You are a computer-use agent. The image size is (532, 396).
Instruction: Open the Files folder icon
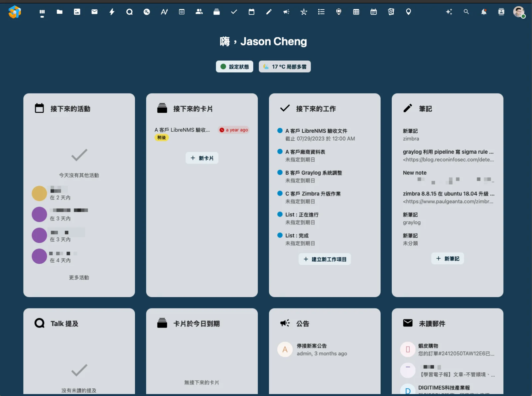tap(60, 12)
